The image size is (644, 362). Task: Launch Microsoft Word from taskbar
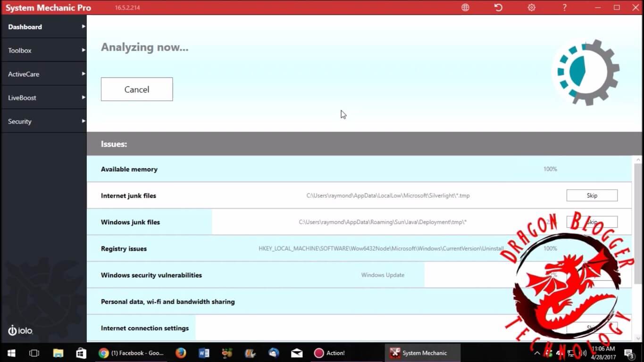point(204,353)
